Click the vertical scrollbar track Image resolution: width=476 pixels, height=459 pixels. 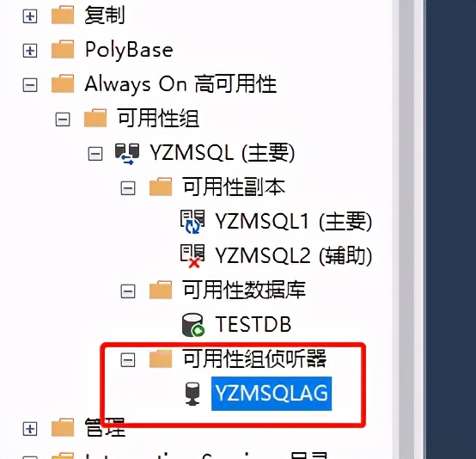pyautogui.click(x=406, y=229)
